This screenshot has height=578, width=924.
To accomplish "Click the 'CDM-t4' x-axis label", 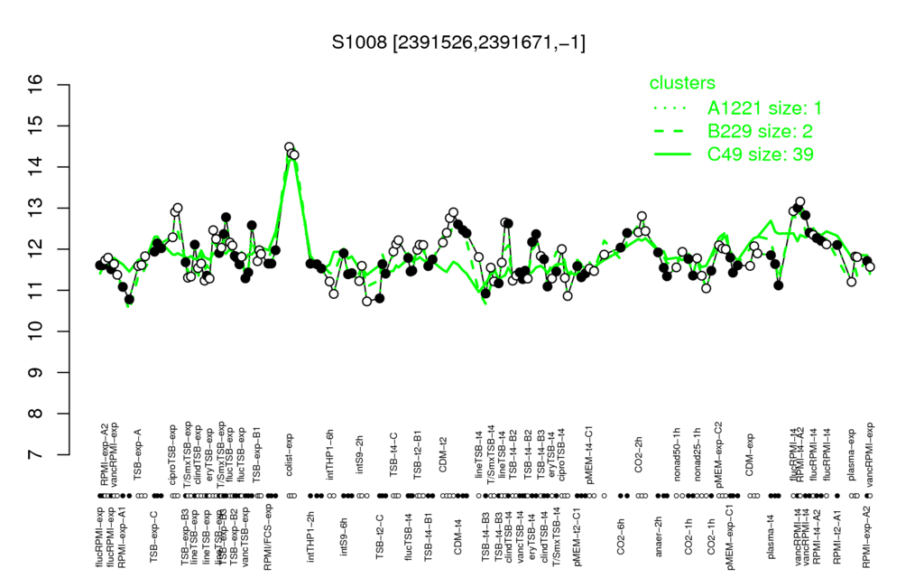I will 457,537.
